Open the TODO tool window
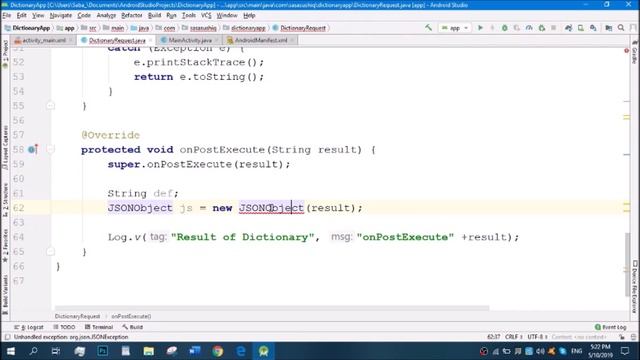Viewport: 640px width, 360px height. [64, 327]
